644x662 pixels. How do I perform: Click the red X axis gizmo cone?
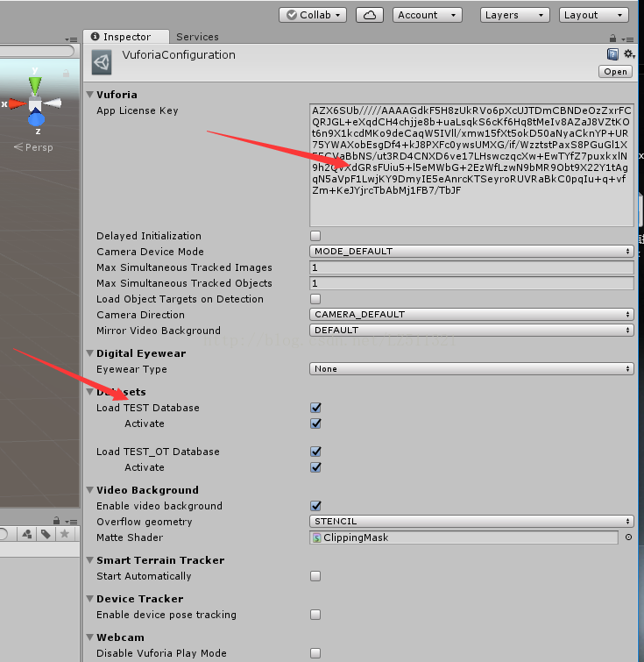pos(18,103)
